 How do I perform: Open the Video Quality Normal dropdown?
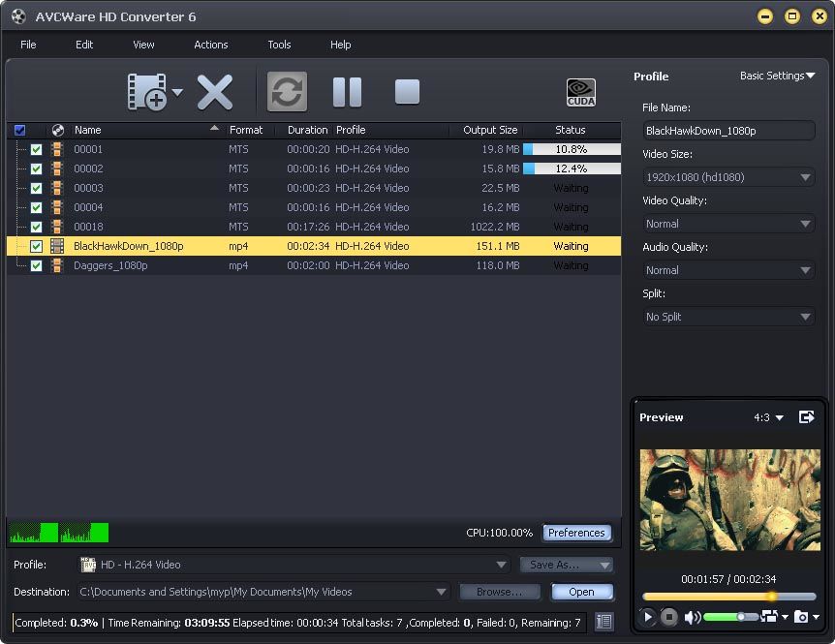pyautogui.click(x=728, y=224)
